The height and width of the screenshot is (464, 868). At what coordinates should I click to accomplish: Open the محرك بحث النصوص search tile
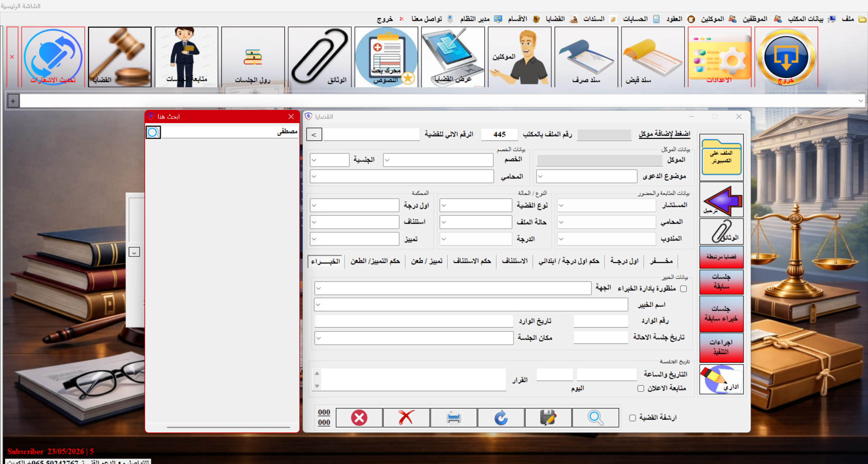tap(386, 57)
